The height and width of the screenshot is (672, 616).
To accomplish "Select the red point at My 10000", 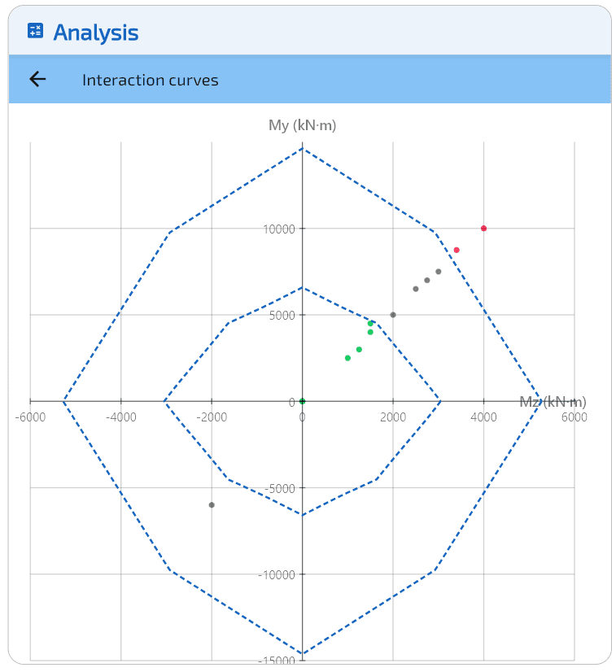I will point(483,229).
